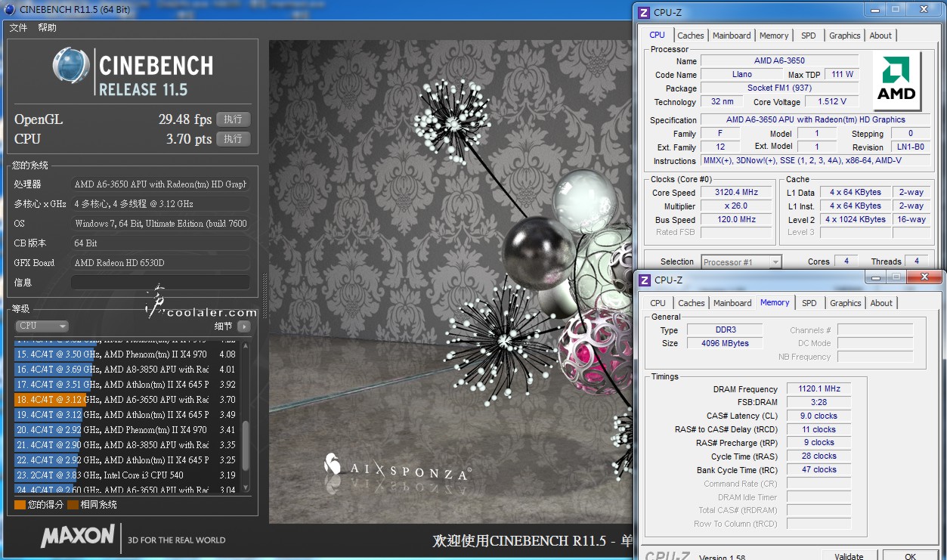Switch to Caches tab in lower CPU-Z window

pyautogui.click(x=692, y=303)
